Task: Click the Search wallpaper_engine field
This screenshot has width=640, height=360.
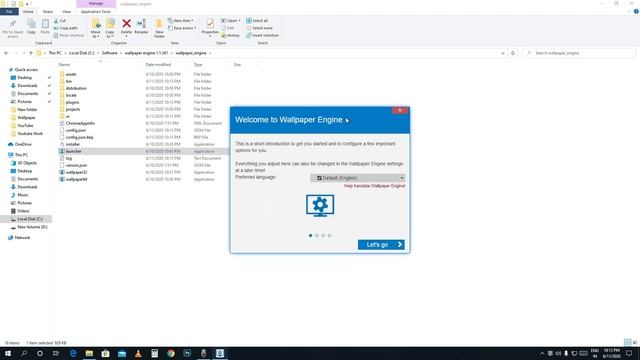Action: (x=579, y=53)
